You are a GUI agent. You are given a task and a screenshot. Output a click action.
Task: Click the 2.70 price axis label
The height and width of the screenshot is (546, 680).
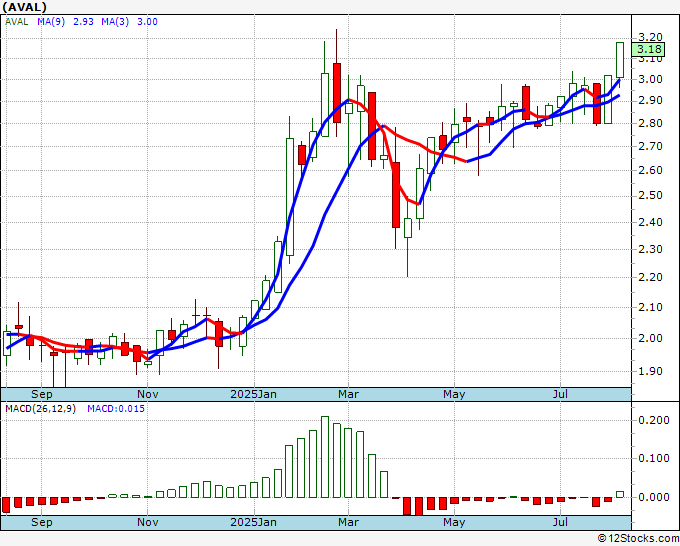[x=651, y=146]
